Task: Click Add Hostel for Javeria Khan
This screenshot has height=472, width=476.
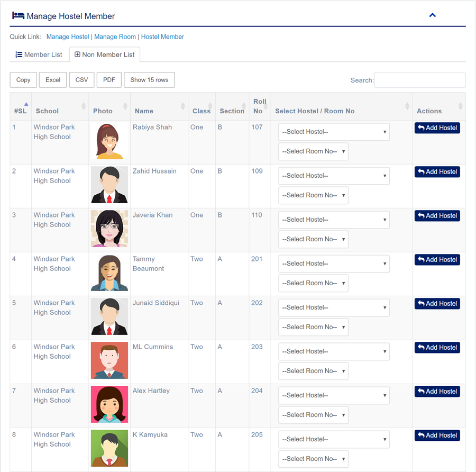Action: coord(437,216)
